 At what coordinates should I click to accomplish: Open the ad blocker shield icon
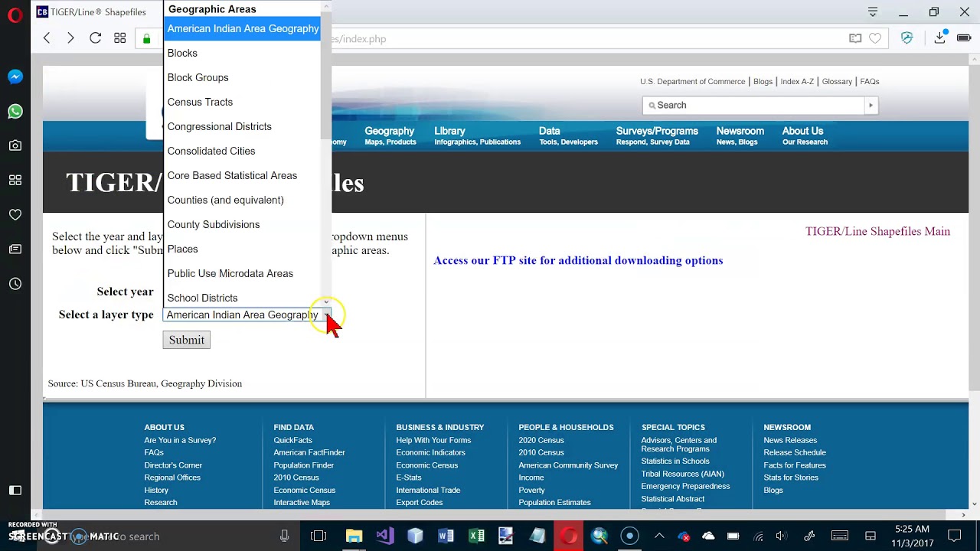click(x=907, y=38)
